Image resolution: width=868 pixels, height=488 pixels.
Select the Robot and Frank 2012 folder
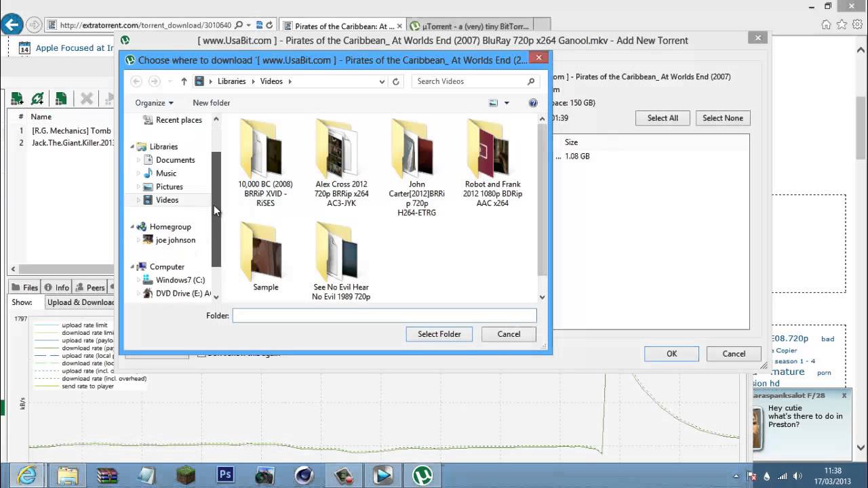[492, 163]
